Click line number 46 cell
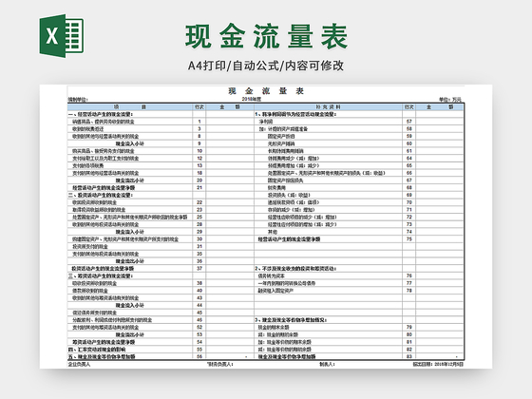The width and height of the screenshot is (532, 399). click(199, 320)
